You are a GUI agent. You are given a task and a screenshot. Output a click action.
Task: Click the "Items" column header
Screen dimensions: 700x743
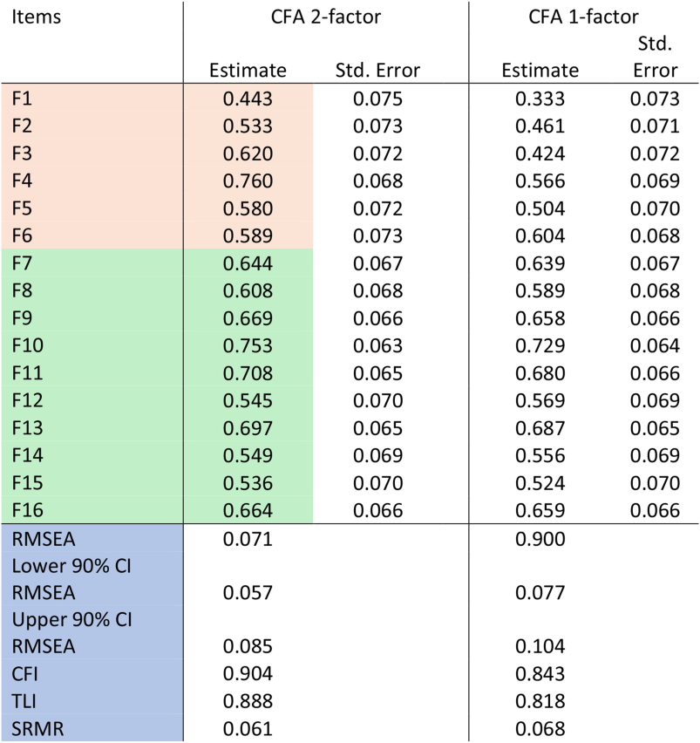point(37,17)
